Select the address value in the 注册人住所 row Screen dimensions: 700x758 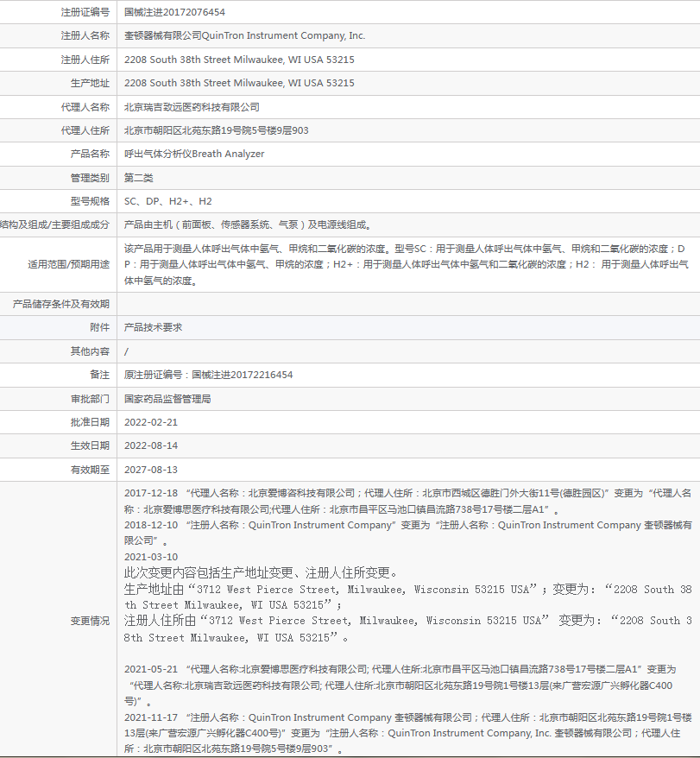point(239,60)
